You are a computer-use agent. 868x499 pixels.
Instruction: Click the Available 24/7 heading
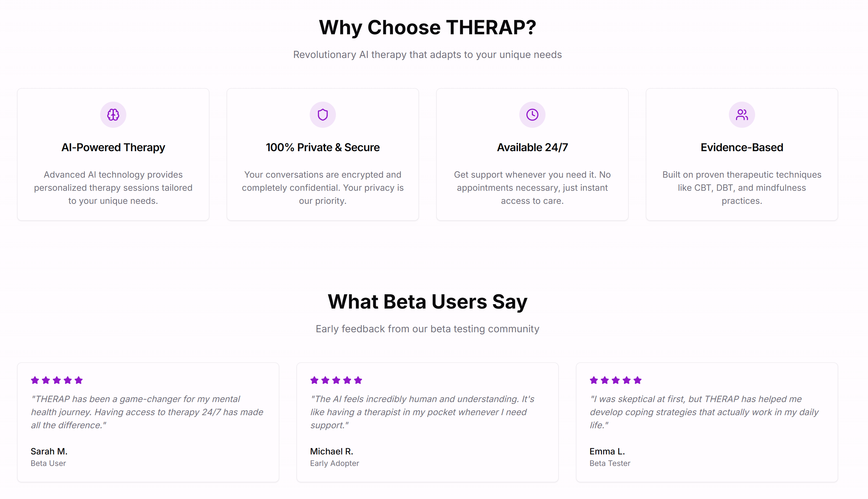click(532, 147)
